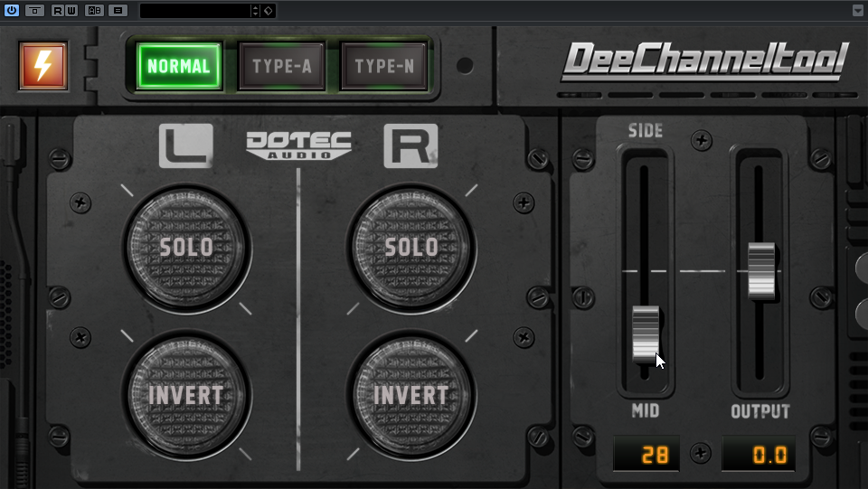Click the preset up/down stepper arrows
Screen dimensions: 868x489
pyautogui.click(x=256, y=11)
